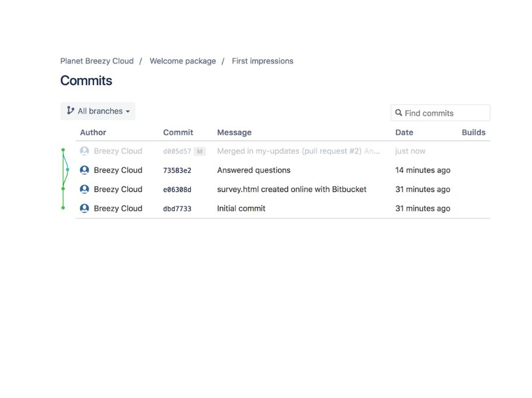Open merge commit d005d57
532x398 pixels.
[x=177, y=151]
